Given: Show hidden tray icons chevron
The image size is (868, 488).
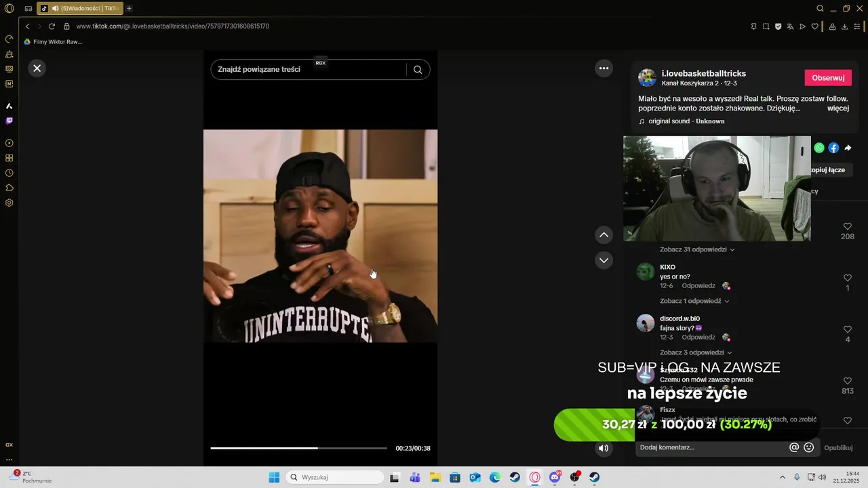Looking at the screenshot, I should pos(782,477).
